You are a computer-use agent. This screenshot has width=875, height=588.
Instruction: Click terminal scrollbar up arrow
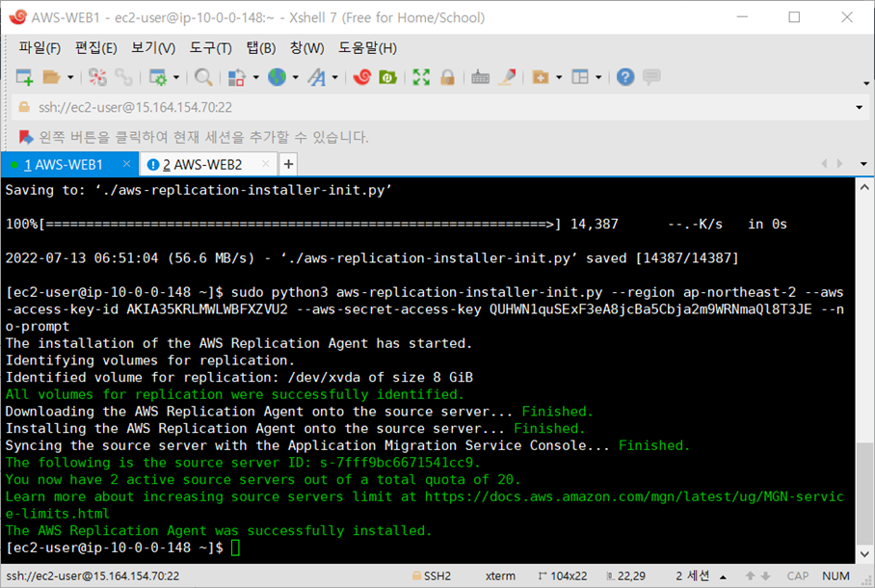(x=864, y=188)
